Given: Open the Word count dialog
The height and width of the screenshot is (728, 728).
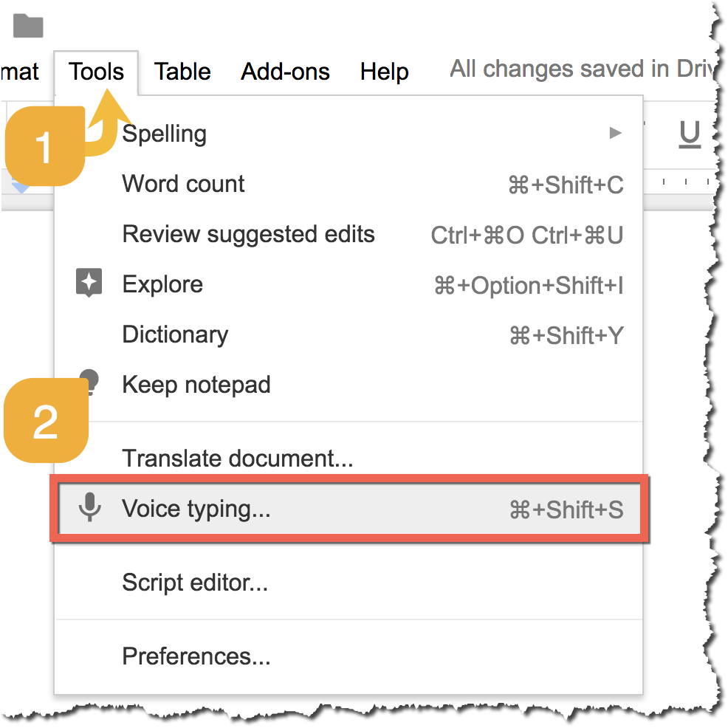Looking at the screenshot, I should [x=183, y=184].
